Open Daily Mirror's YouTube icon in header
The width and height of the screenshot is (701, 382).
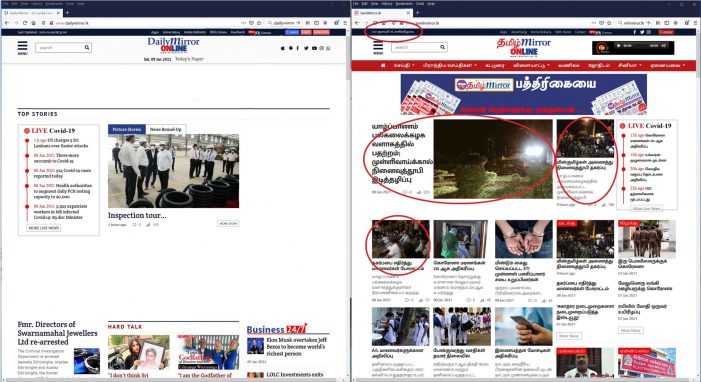point(314,48)
